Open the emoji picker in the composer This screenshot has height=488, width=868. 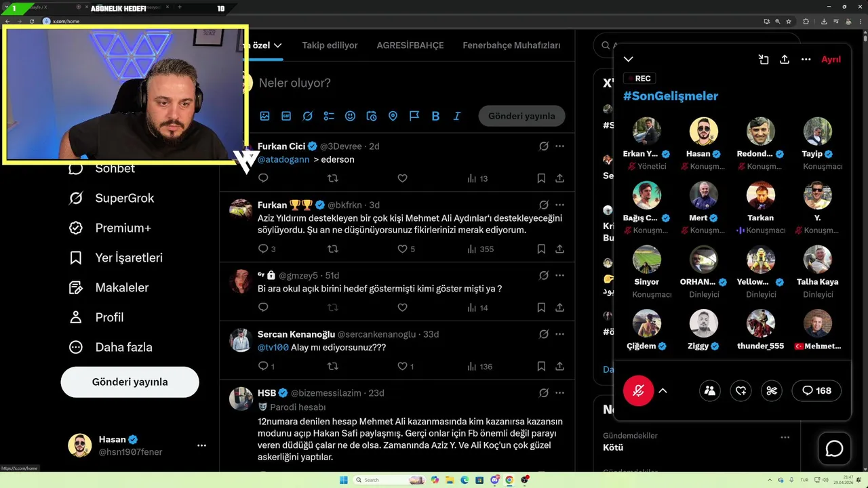(x=350, y=116)
